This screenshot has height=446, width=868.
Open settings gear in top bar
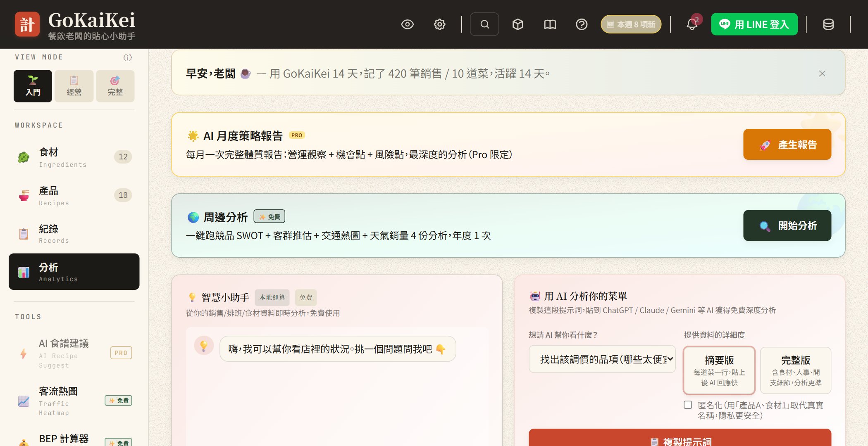tap(440, 24)
